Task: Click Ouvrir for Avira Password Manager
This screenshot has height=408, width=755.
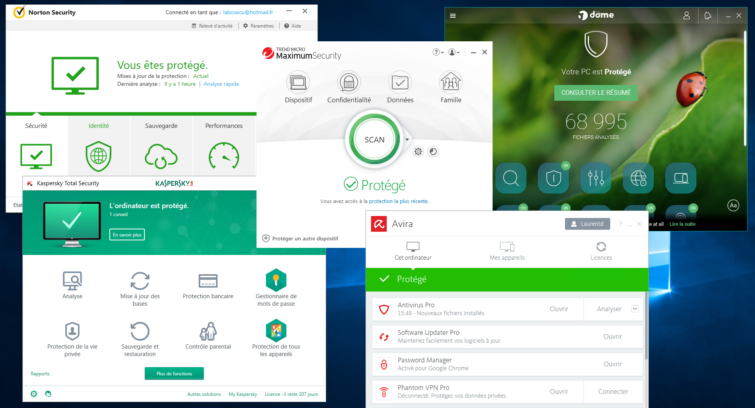Action: click(x=612, y=364)
